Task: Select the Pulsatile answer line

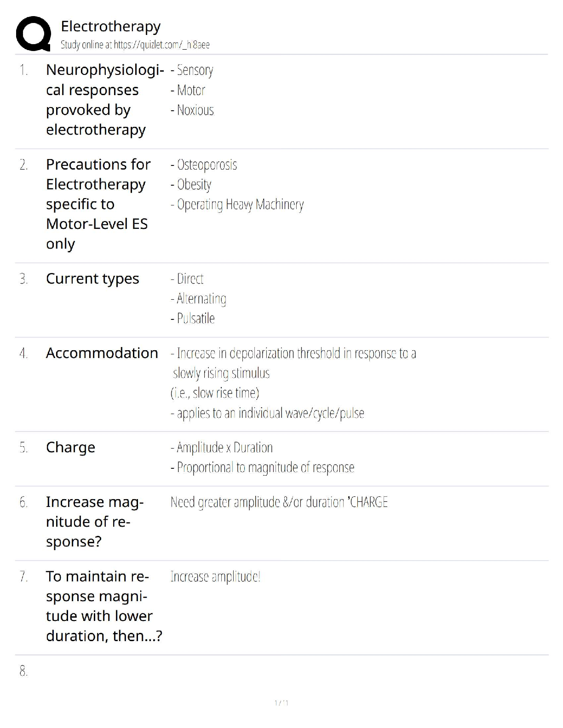Action: (193, 318)
